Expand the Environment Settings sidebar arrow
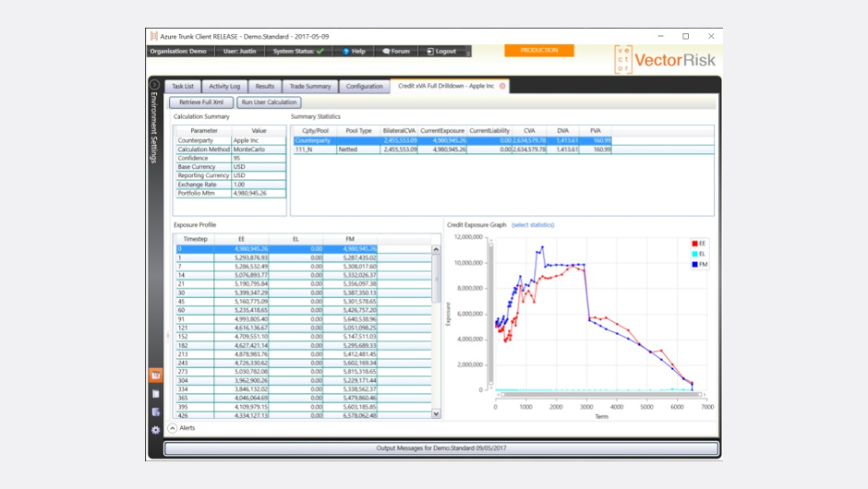The height and width of the screenshot is (489, 868). coord(154,85)
